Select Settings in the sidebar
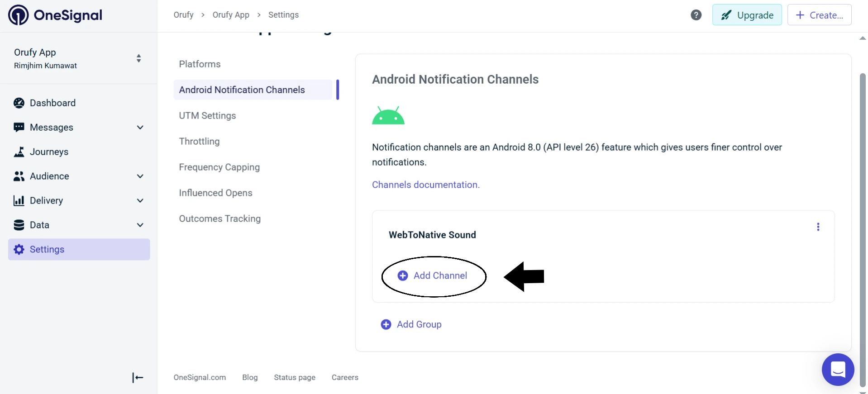 point(79,249)
